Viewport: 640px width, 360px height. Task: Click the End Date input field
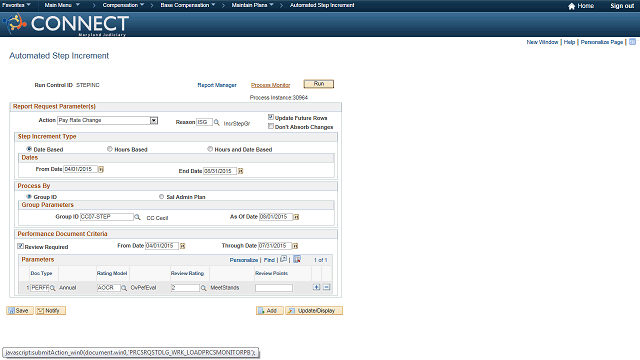tap(220, 171)
